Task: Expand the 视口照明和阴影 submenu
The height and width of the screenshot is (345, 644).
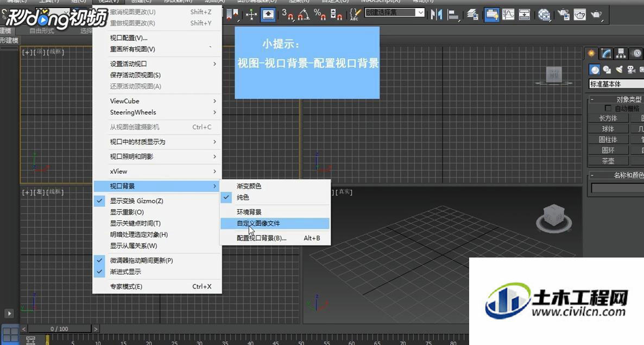Action: 157,156
